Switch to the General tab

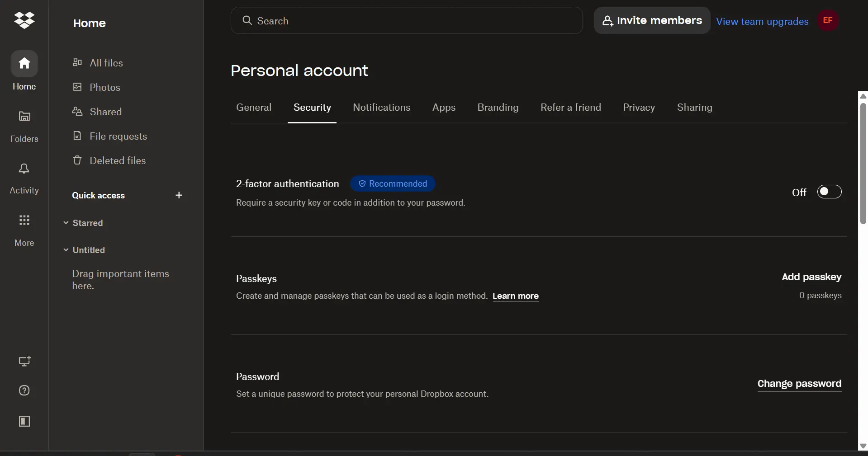pyautogui.click(x=254, y=108)
